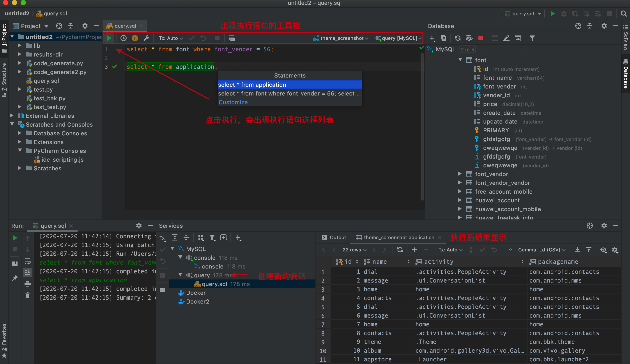Collapse the font table node
The width and height of the screenshot is (630, 364).
[x=460, y=60]
